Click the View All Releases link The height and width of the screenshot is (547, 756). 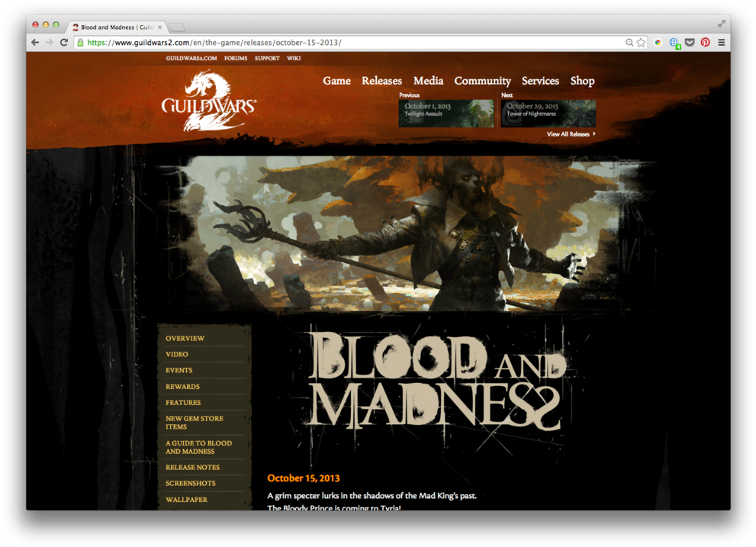click(x=570, y=134)
